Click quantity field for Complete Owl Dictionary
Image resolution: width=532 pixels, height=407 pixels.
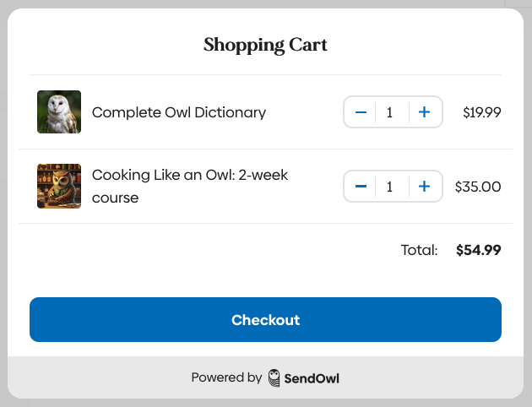click(x=389, y=112)
